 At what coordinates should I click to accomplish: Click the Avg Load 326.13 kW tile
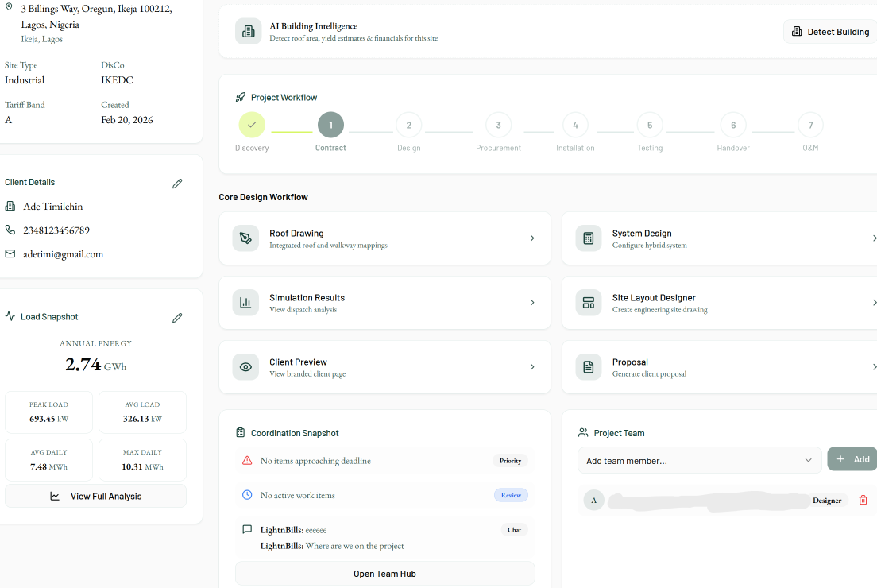coord(143,412)
